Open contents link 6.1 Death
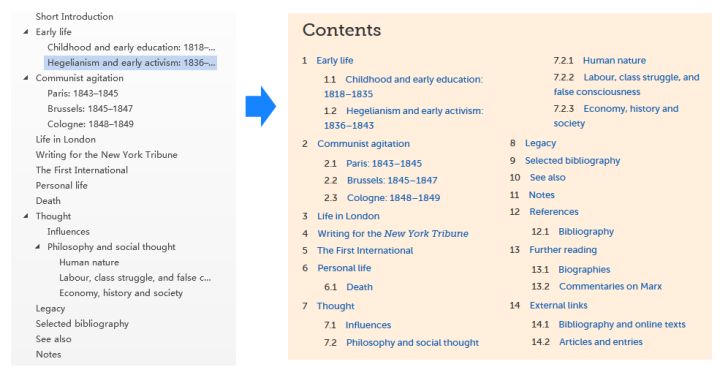The height and width of the screenshot is (367, 720). click(x=360, y=287)
